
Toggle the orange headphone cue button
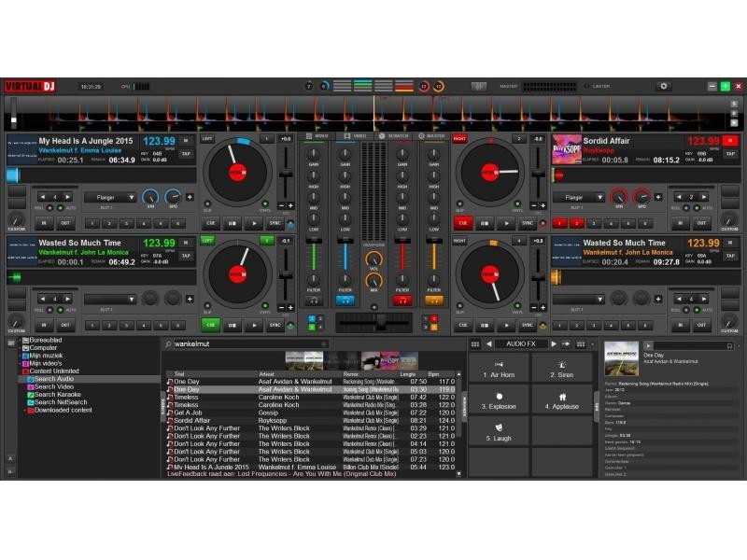pos(434,301)
